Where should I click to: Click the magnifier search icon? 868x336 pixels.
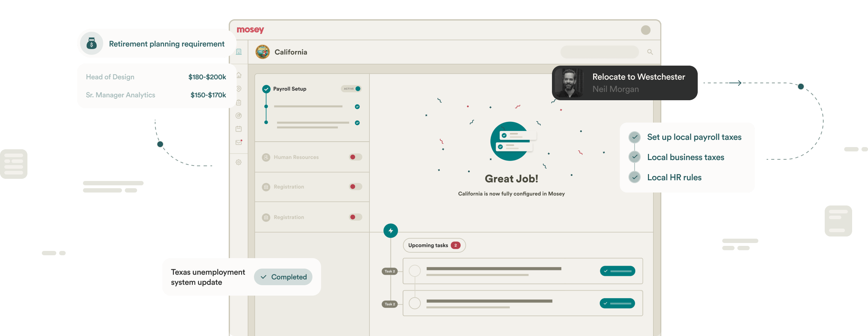(650, 52)
